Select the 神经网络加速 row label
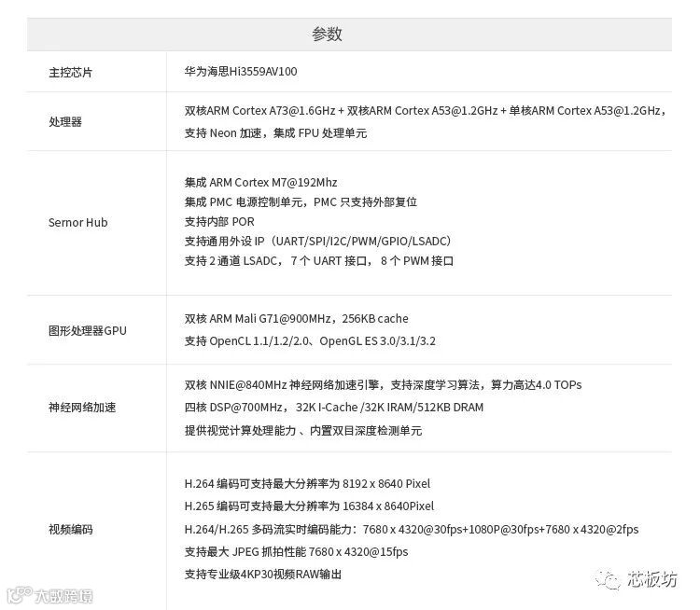 (82, 408)
